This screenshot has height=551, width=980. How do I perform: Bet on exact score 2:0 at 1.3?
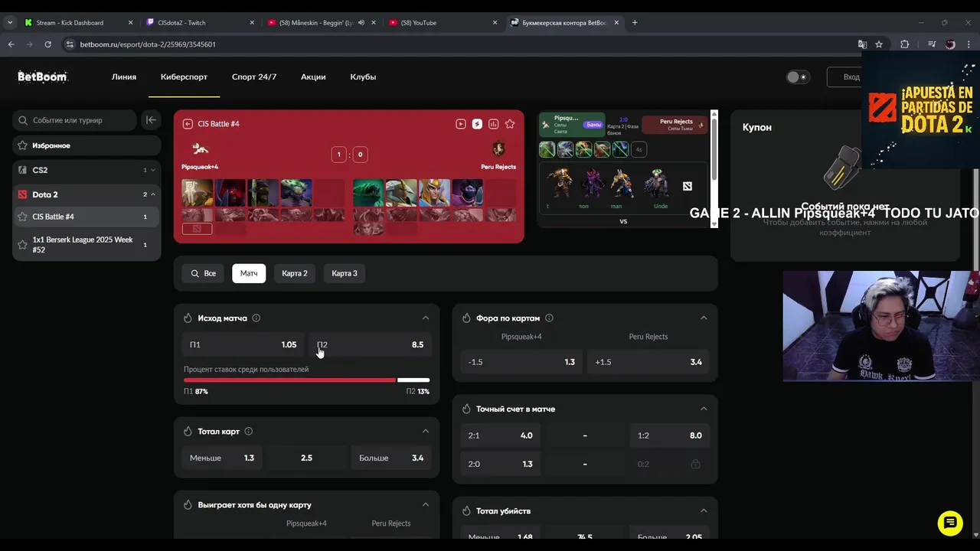tap(501, 464)
